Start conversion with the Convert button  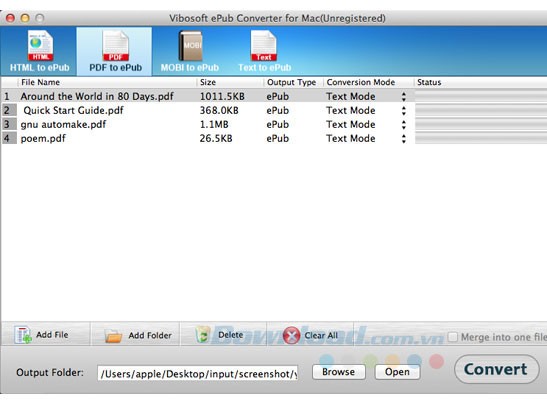point(496,369)
